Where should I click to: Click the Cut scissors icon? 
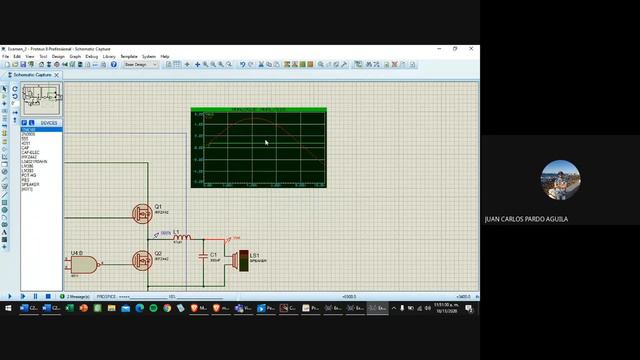(261, 64)
